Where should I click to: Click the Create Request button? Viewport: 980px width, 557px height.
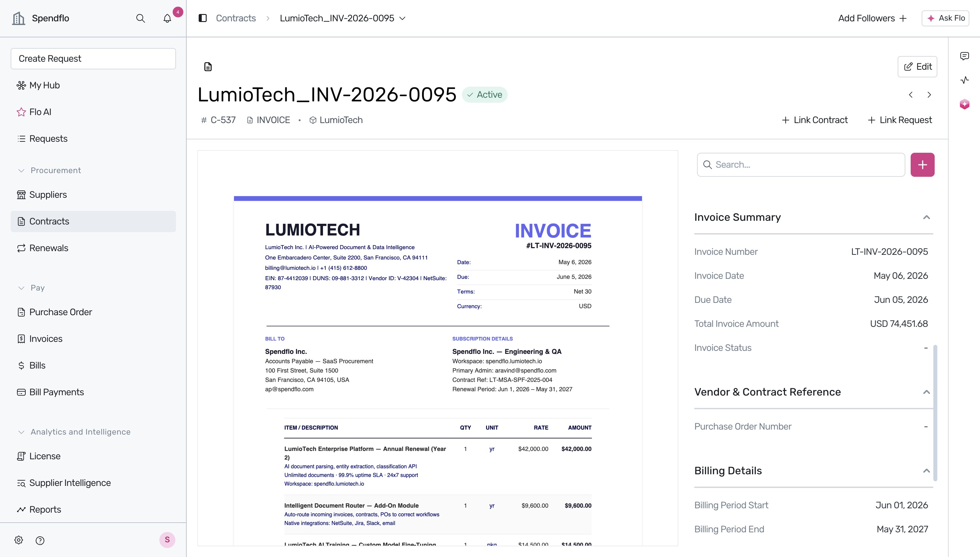(93, 58)
